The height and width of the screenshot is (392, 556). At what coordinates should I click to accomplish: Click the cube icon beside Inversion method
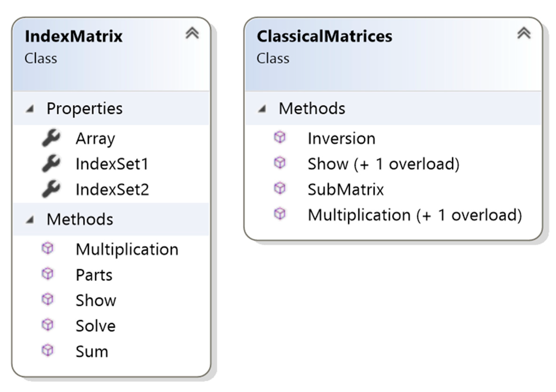pos(280,137)
